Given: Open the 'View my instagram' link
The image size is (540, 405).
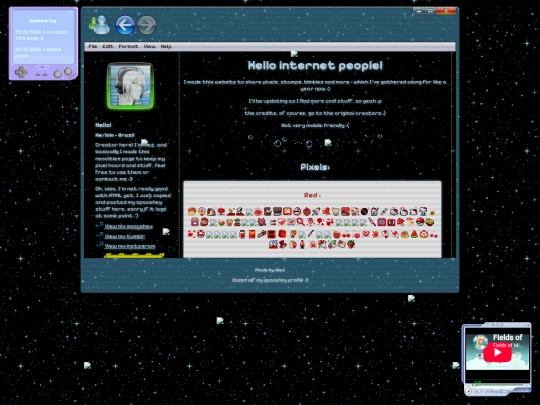Looking at the screenshot, I should (x=130, y=246).
